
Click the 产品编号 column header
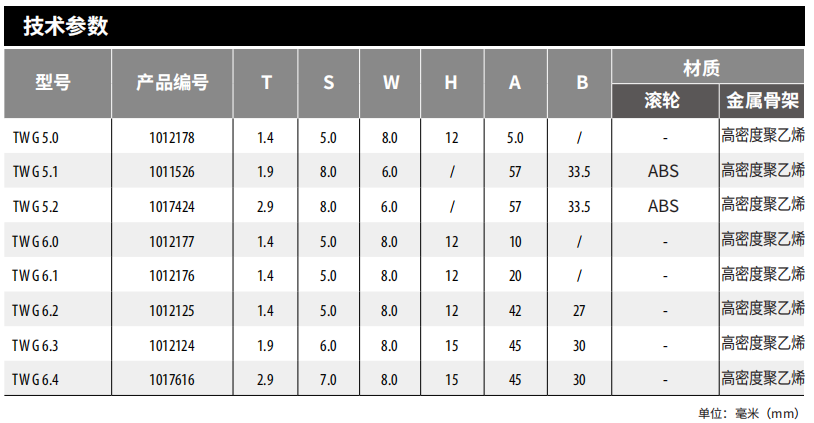click(171, 83)
